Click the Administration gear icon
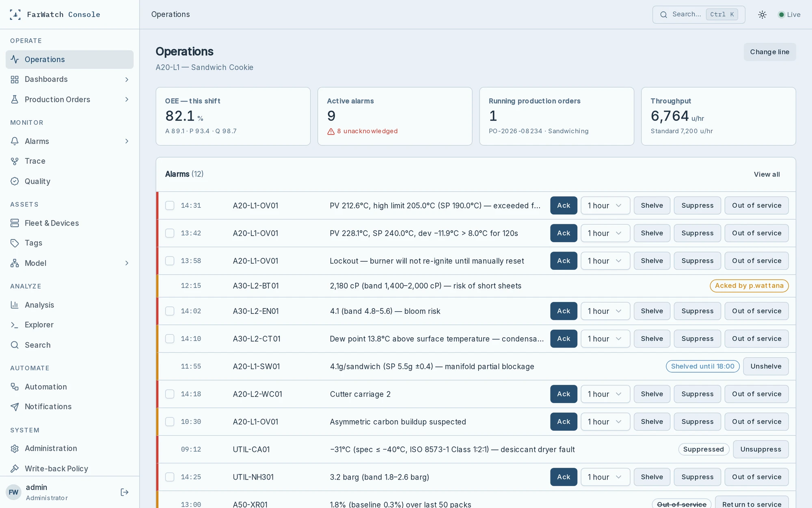 coord(15,449)
